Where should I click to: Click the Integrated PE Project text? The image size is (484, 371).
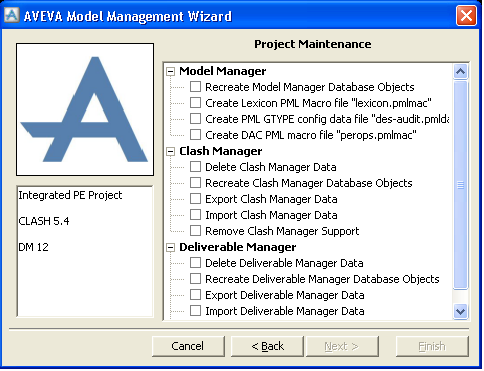(x=70, y=195)
